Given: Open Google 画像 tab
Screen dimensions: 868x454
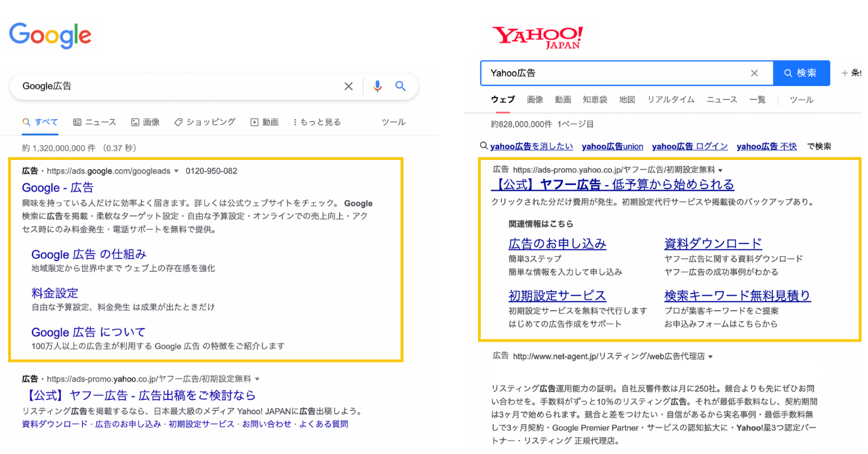Looking at the screenshot, I should point(145,122).
